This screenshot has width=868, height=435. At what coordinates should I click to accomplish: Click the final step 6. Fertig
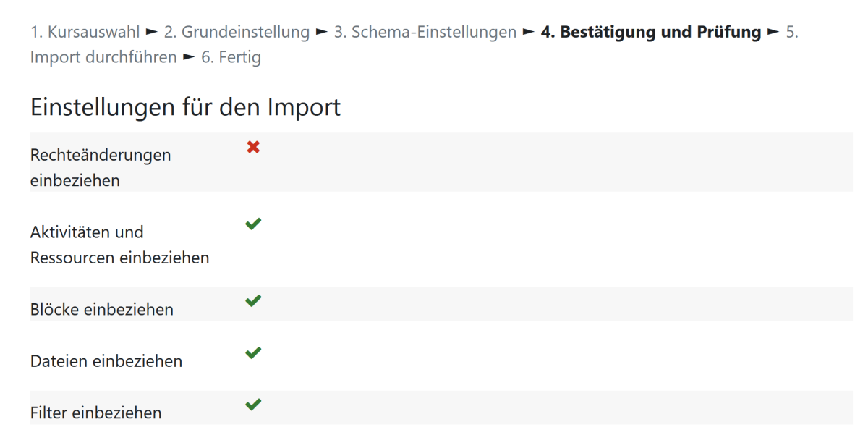coord(231,56)
